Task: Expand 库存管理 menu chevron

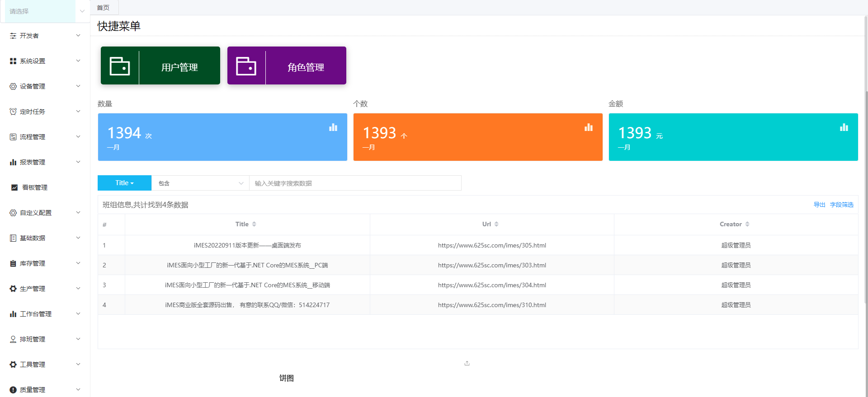Action: [78, 263]
